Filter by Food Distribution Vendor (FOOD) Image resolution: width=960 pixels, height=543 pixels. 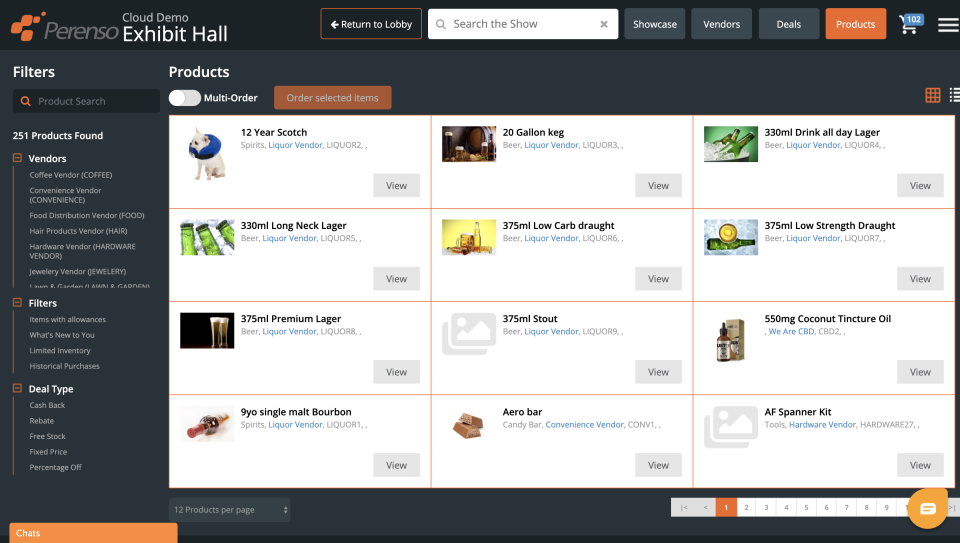point(87,215)
